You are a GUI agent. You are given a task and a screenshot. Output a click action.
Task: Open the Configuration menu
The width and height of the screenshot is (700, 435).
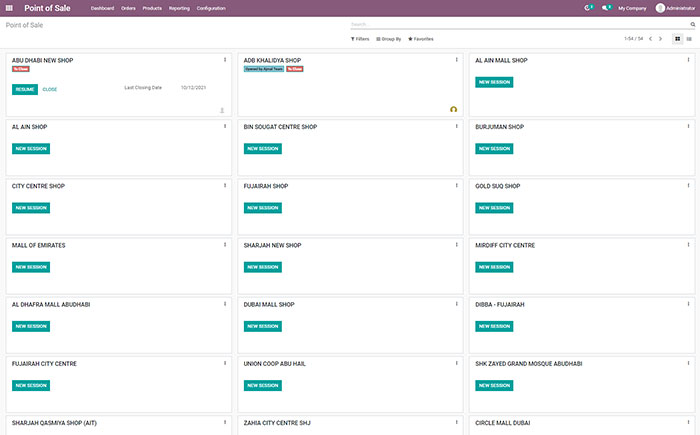click(x=211, y=8)
